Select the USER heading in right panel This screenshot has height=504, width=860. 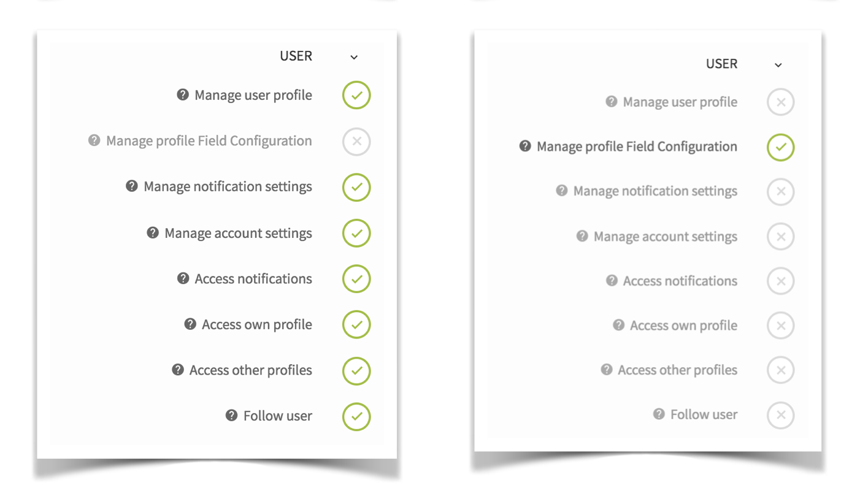tap(721, 64)
